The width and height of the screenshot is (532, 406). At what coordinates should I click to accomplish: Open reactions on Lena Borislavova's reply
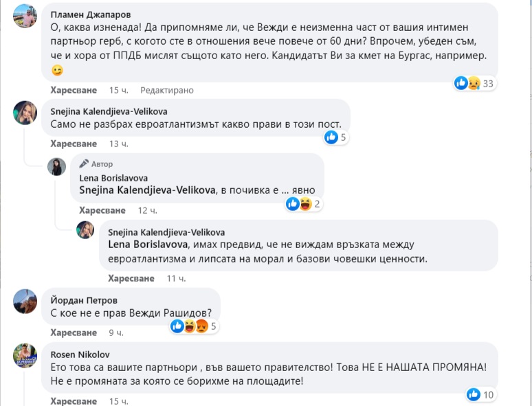303,204
